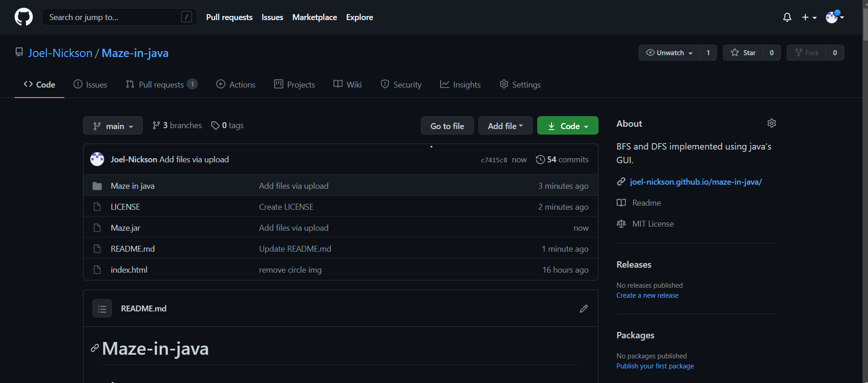Open the latest commit message Add files via upload
This screenshot has height=383, width=868.
[194, 160]
